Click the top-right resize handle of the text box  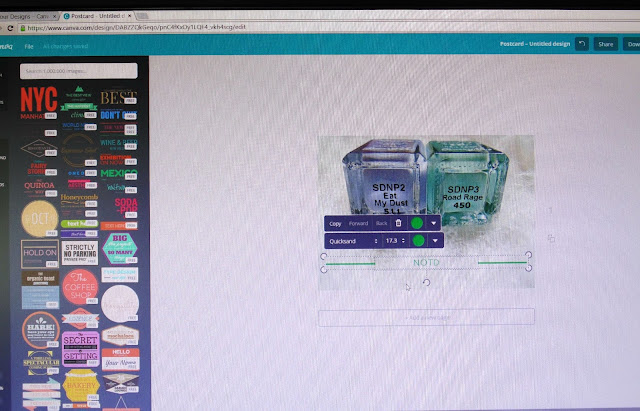(x=529, y=255)
